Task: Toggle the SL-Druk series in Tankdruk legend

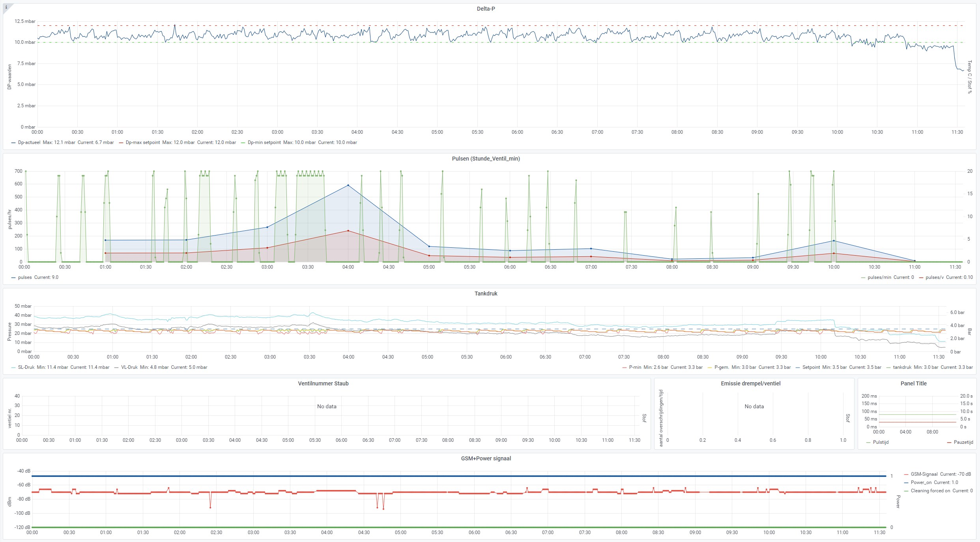Action: point(26,367)
